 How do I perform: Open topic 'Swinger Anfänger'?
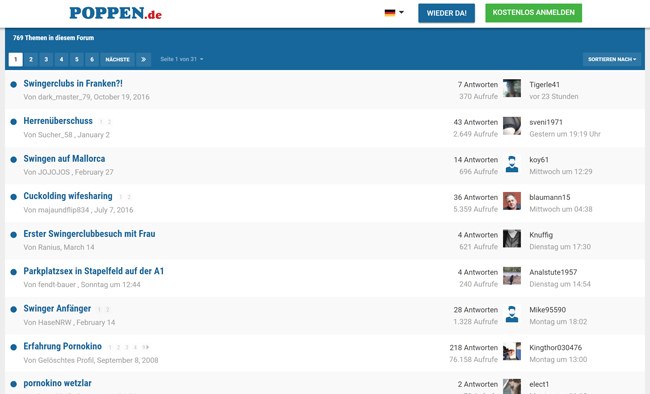pos(57,309)
